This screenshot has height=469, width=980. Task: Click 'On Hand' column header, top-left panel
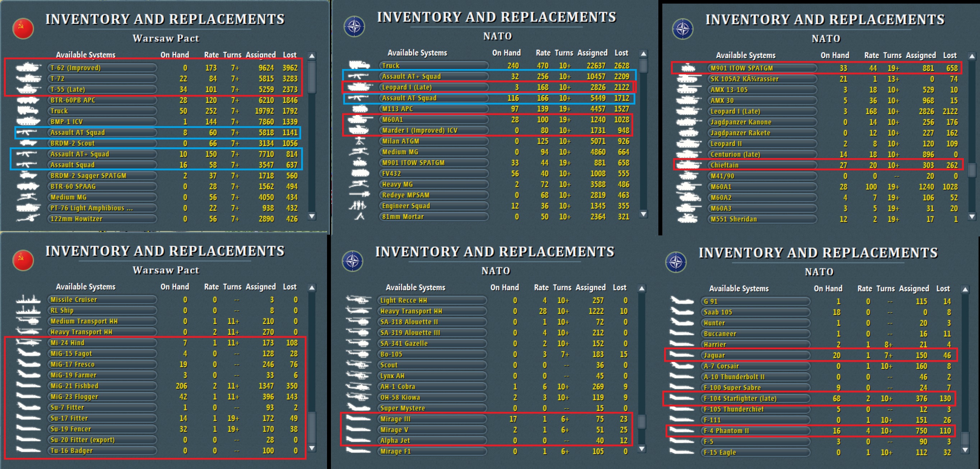(x=175, y=55)
